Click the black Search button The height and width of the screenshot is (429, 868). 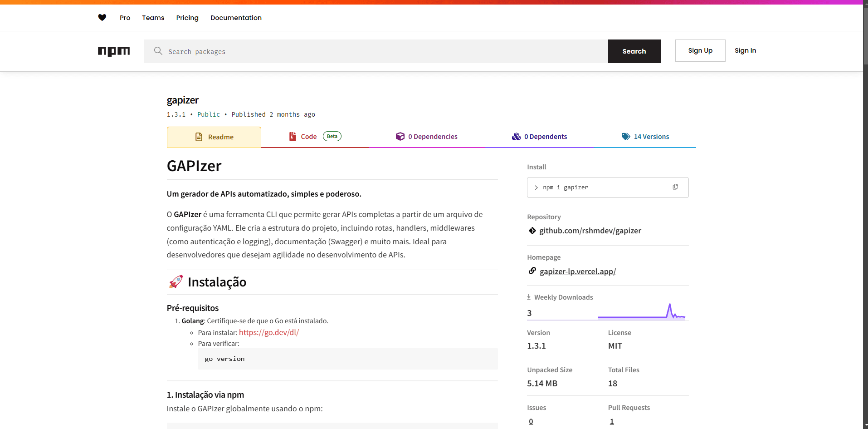tap(634, 51)
